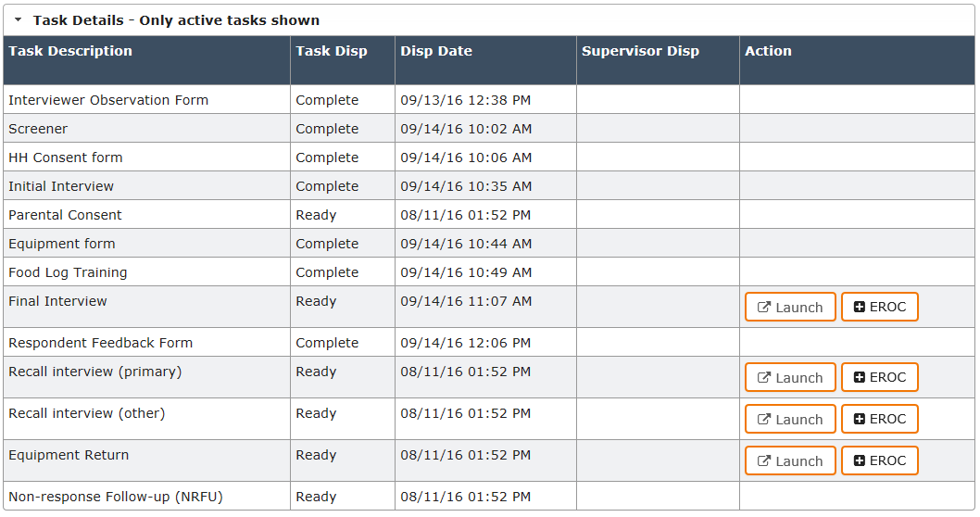The width and height of the screenshot is (980, 517).
Task: Launch Recall interview (other) task
Action: click(790, 420)
